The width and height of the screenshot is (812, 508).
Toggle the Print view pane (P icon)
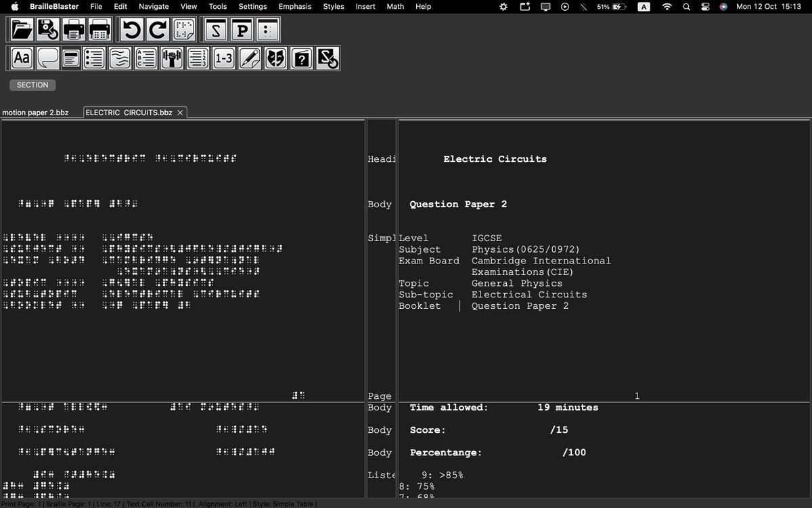pos(242,30)
